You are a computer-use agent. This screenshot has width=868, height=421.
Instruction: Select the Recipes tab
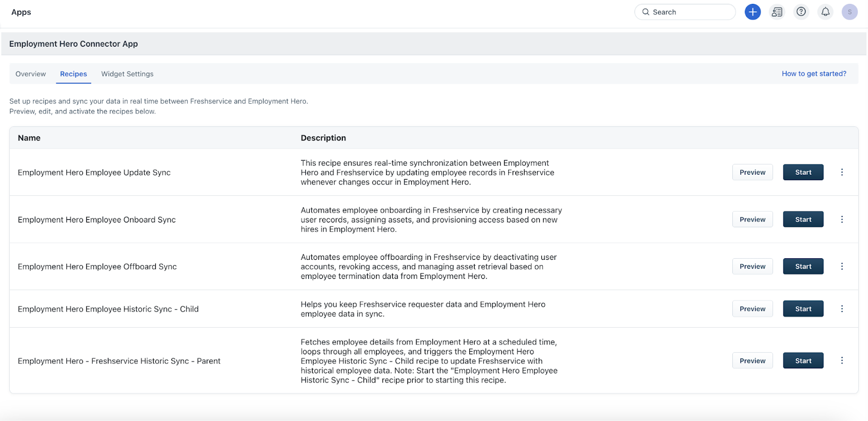[x=73, y=74]
